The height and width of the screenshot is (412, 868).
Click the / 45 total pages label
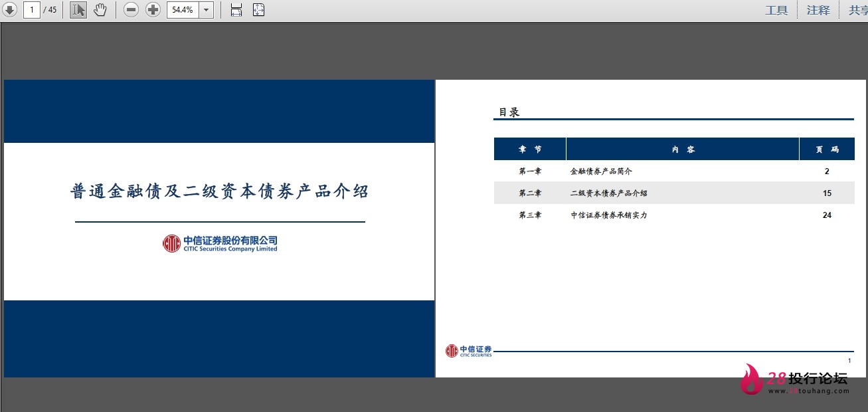pos(50,10)
